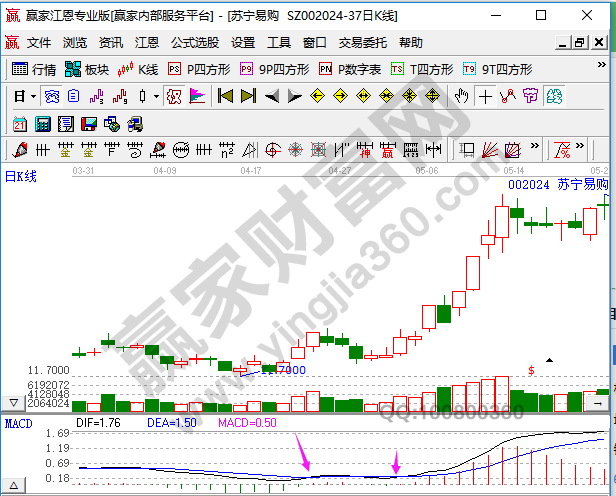Open the P四方形 button
The width and height of the screenshot is (616, 496).
(x=200, y=70)
